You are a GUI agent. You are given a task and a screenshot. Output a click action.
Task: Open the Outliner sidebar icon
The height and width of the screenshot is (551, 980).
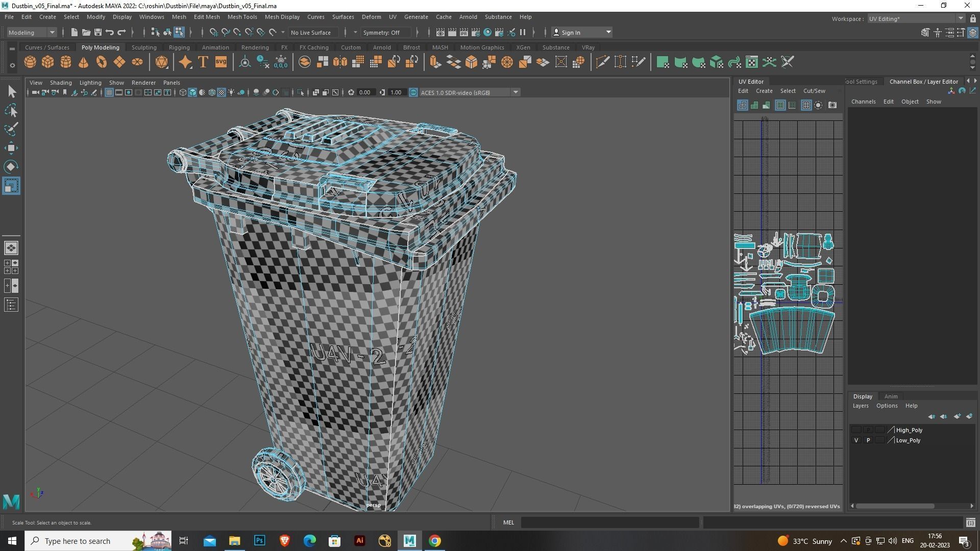(x=11, y=305)
